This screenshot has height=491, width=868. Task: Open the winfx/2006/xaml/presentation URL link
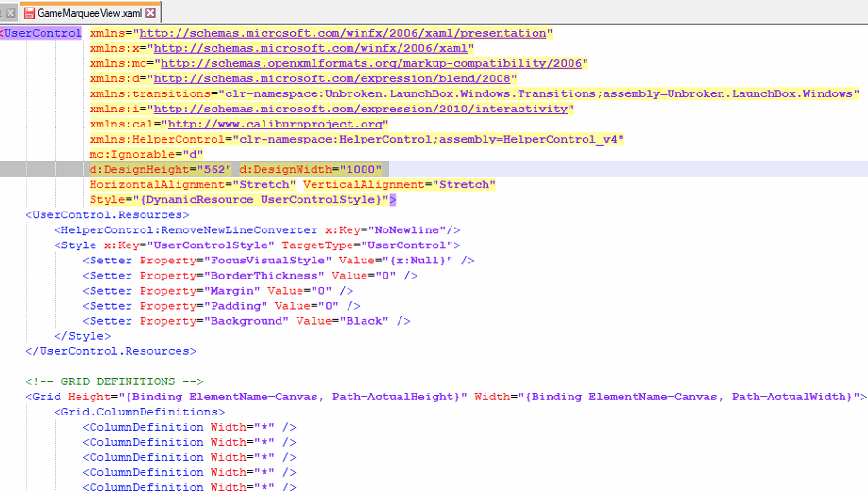pyautogui.click(x=343, y=33)
